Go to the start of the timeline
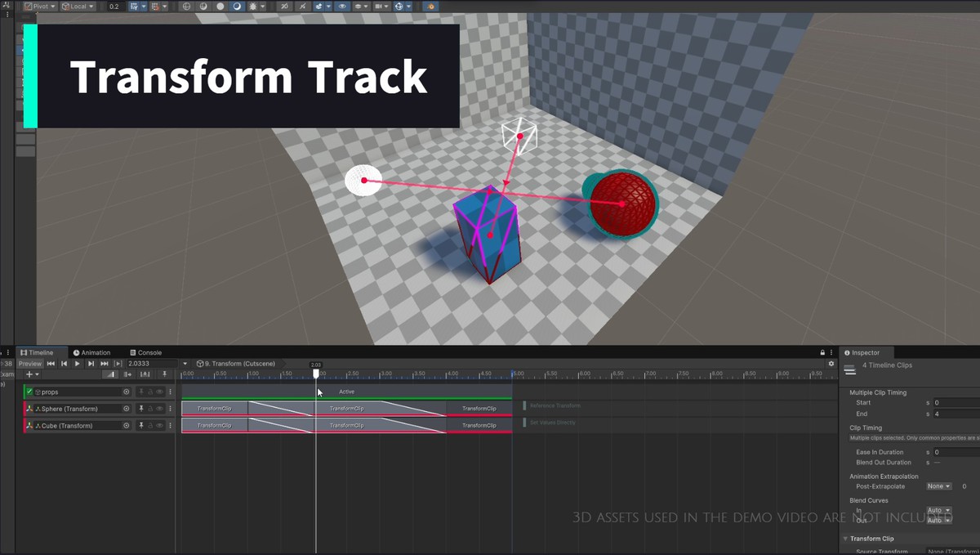The image size is (980, 555). click(x=51, y=364)
